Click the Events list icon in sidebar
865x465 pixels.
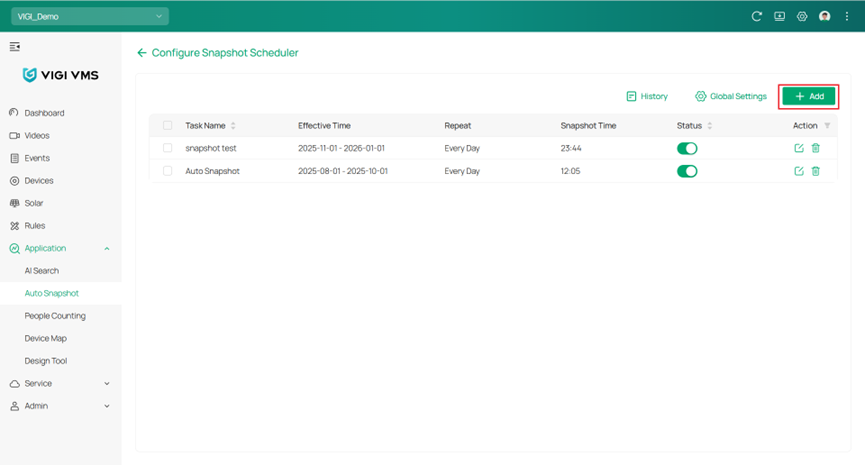(x=14, y=158)
